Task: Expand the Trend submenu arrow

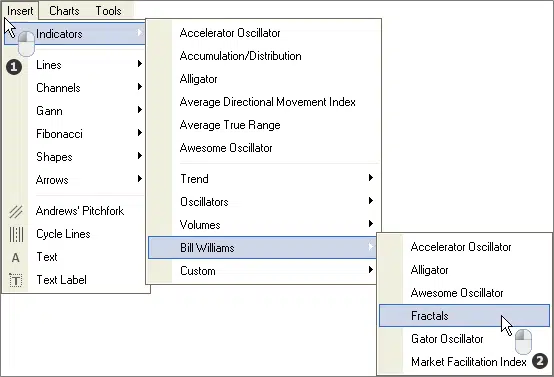Action: [370, 177]
